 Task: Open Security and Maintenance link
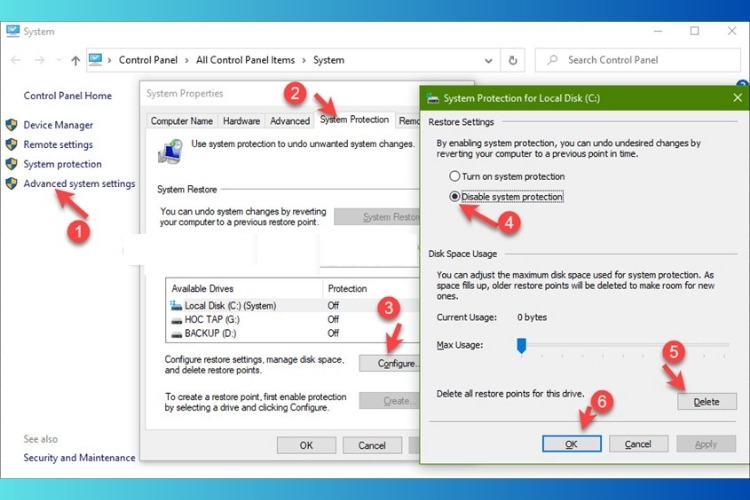[x=79, y=458]
